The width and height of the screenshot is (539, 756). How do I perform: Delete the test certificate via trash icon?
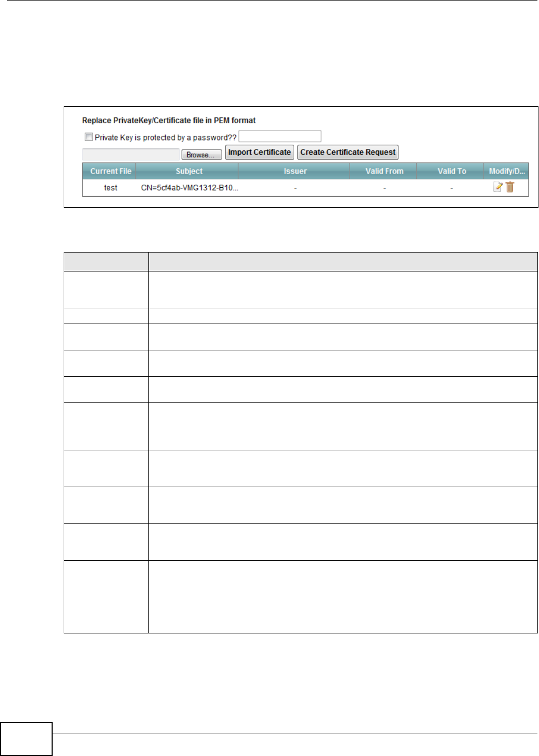510,187
